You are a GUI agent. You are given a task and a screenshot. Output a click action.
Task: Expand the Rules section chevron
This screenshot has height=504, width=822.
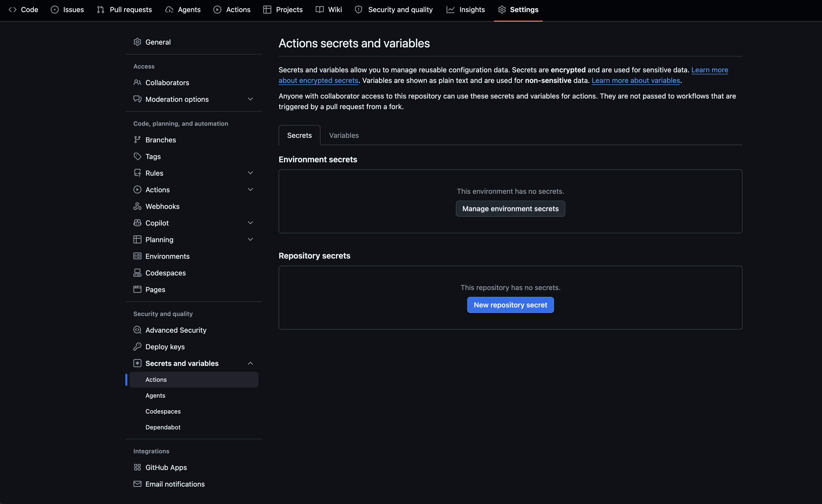coord(250,173)
